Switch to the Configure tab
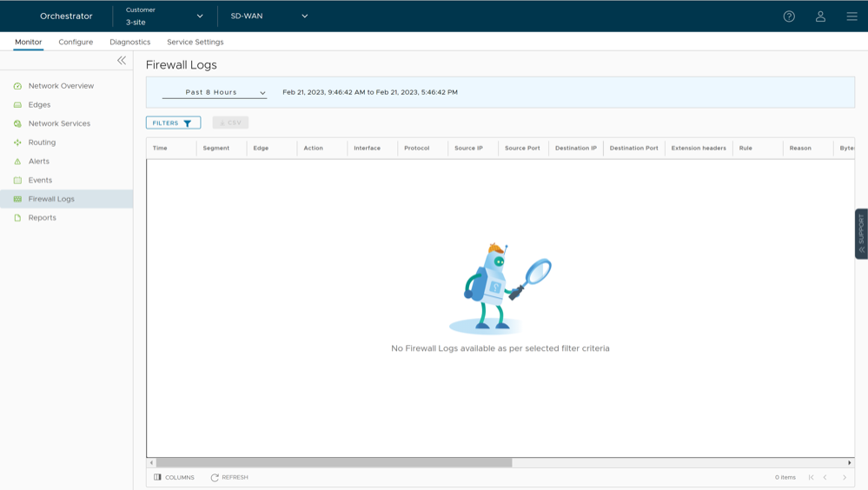The image size is (868, 490). pyautogui.click(x=76, y=42)
